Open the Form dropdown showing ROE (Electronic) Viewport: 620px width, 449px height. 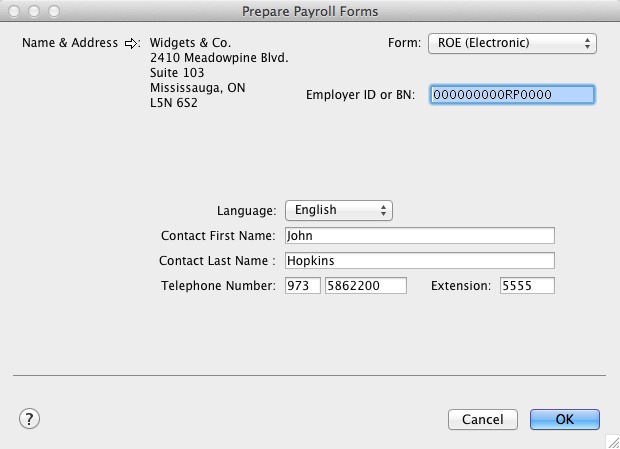point(512,44)
